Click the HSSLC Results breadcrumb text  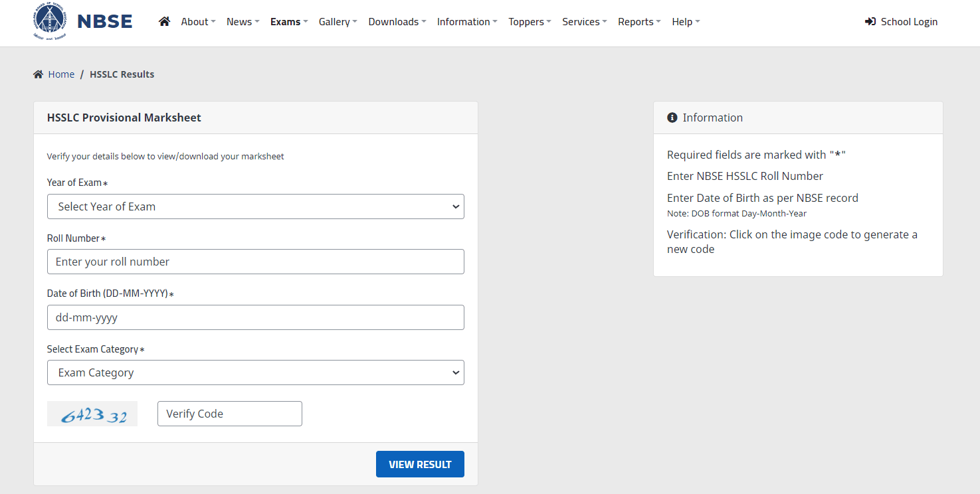122,74
